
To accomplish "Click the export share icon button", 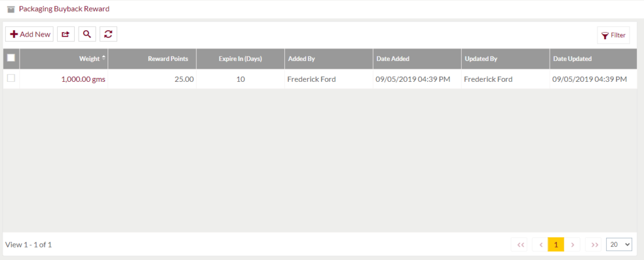I will coord(65,34).
